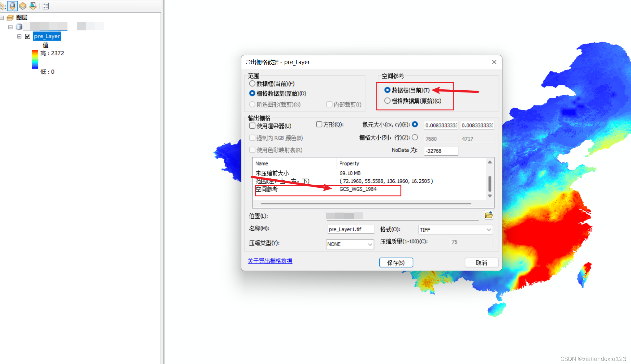Click List By Selection toolbar icon
Viewport: 631px width, 364px height.
point(33,6)
